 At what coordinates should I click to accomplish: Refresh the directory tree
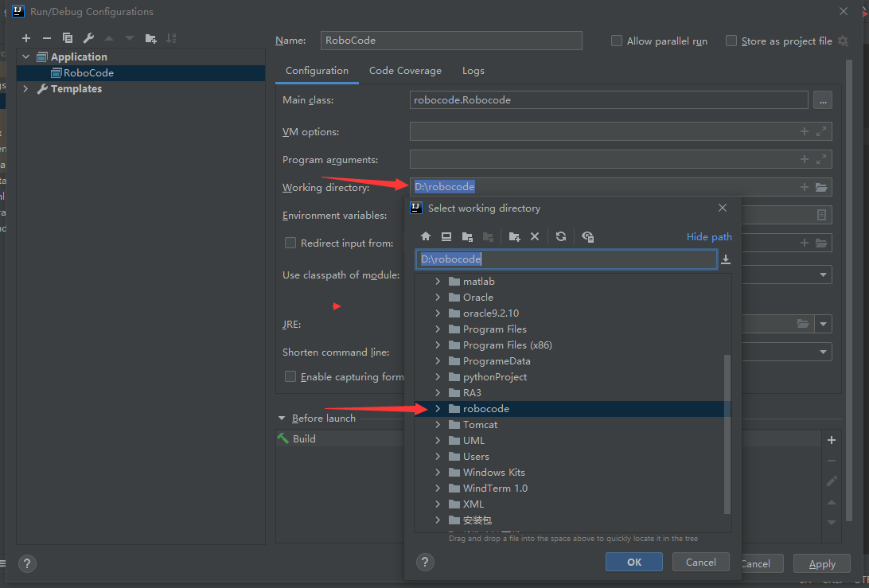[x=561, y=236]
